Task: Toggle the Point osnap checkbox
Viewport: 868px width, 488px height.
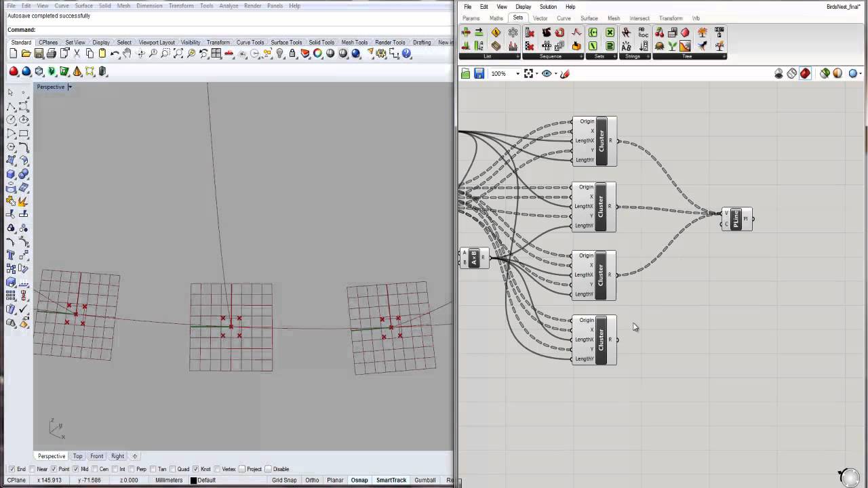Action: 54,469
